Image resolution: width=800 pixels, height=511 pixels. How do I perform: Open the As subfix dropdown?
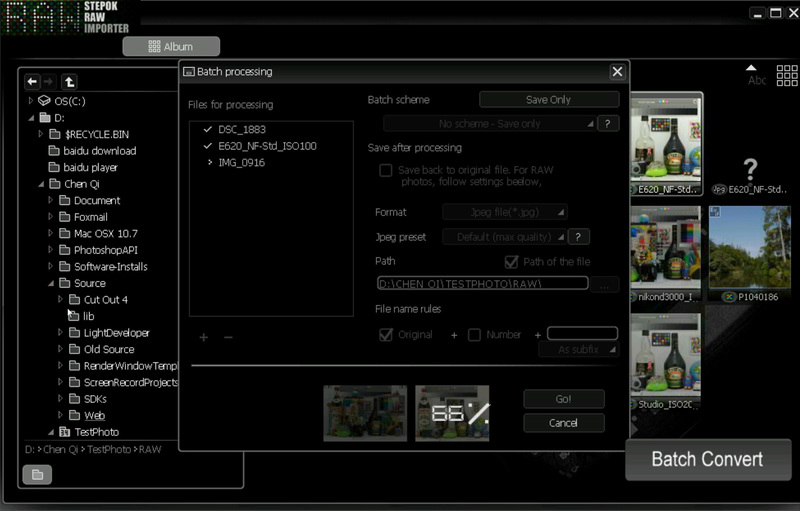point(579,350)
